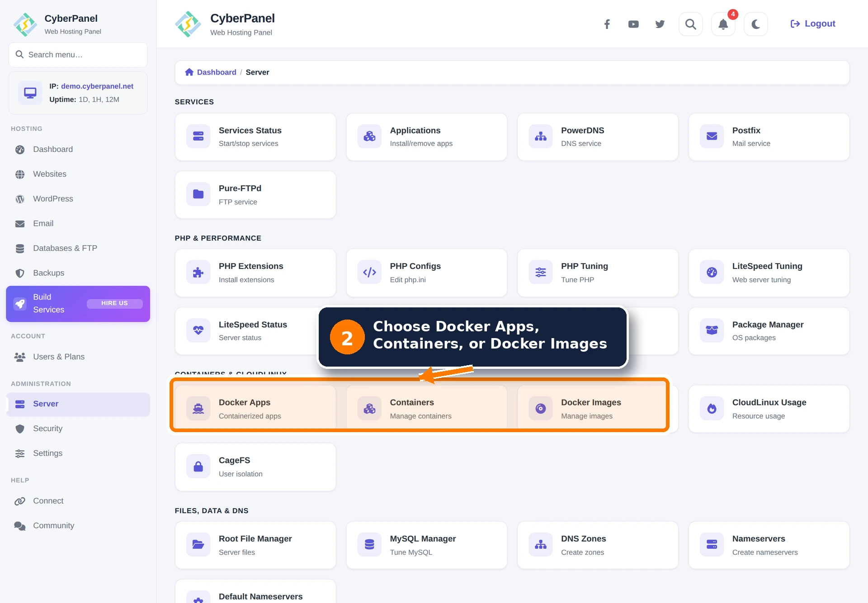The image size is (868, 603).
Task: Click the Docker Apps icon
Action: click(198, 409)
